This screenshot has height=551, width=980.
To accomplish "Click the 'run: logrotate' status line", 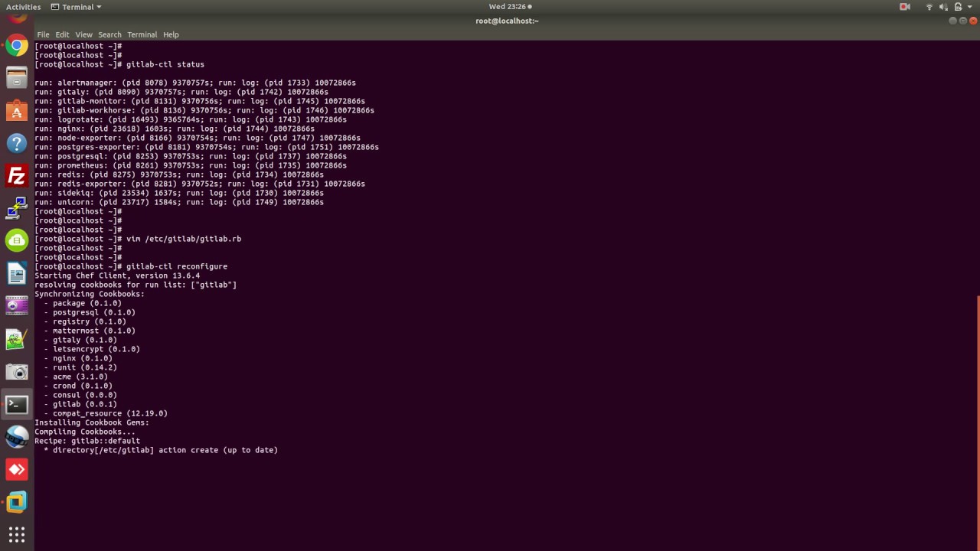I will (x=191, y=119).
